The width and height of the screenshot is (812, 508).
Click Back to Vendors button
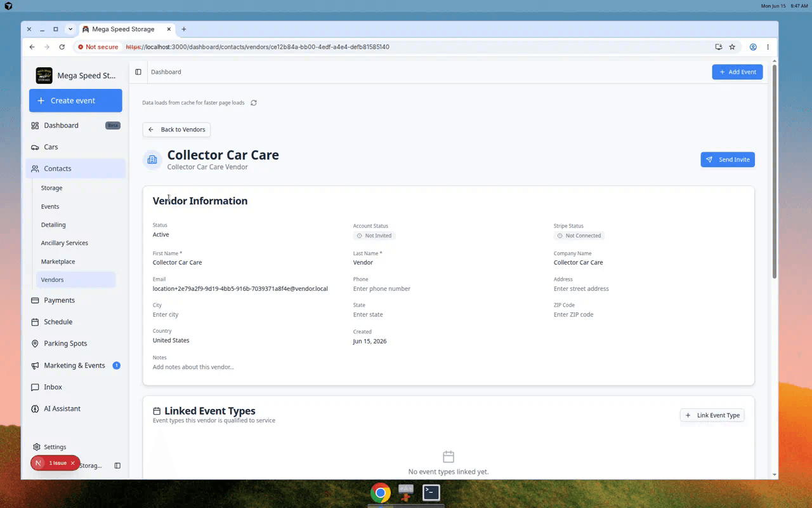176,130
